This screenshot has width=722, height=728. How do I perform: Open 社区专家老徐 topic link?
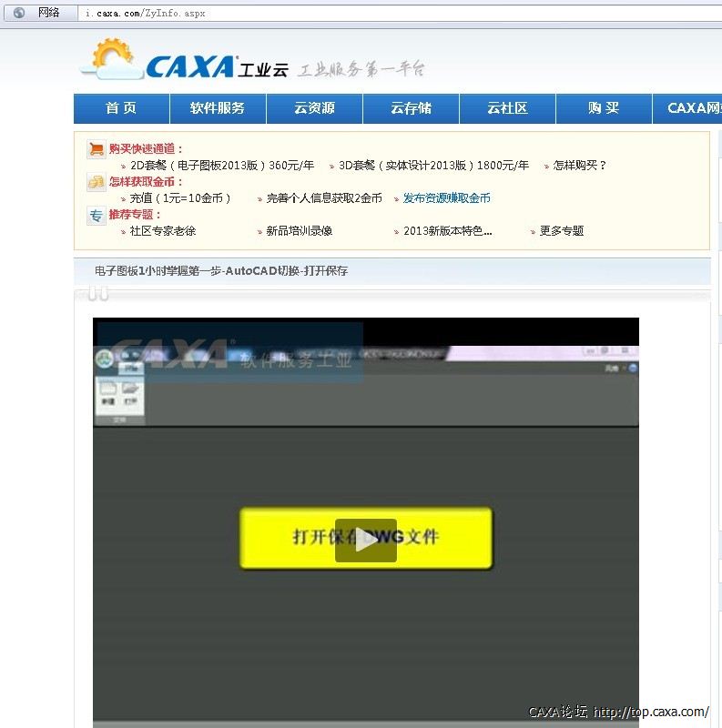[163, 231]
